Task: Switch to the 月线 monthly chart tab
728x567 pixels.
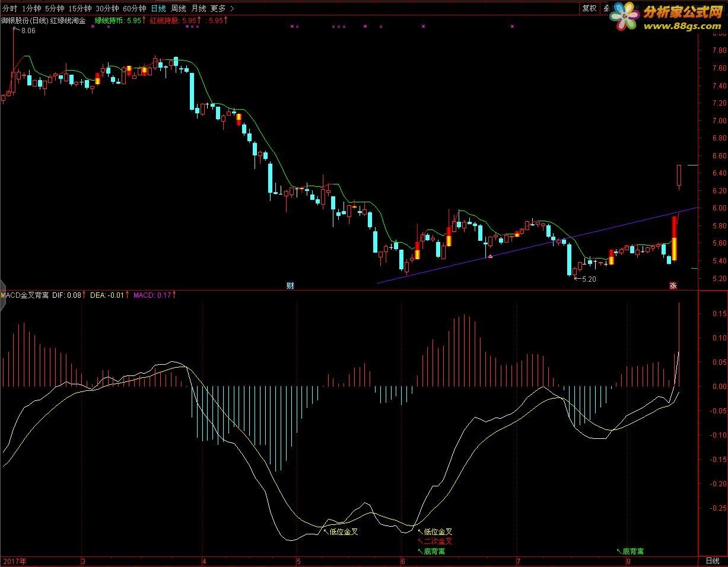Action: pyautogui.click(x=199, y=8)
